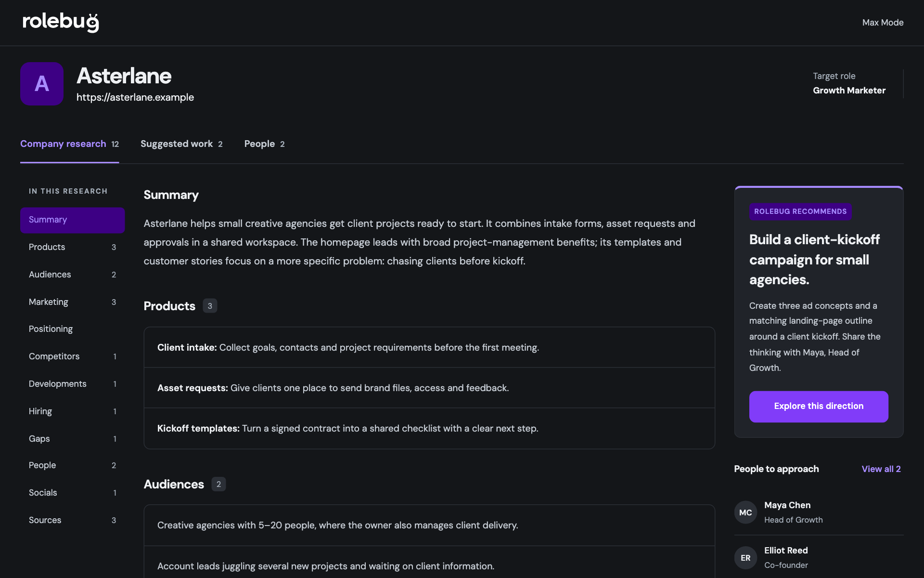The image size is (924, 578).
Task: Click Elliot Reed's ER avatar
Action: pyautogui.click(x=745, y=558)
